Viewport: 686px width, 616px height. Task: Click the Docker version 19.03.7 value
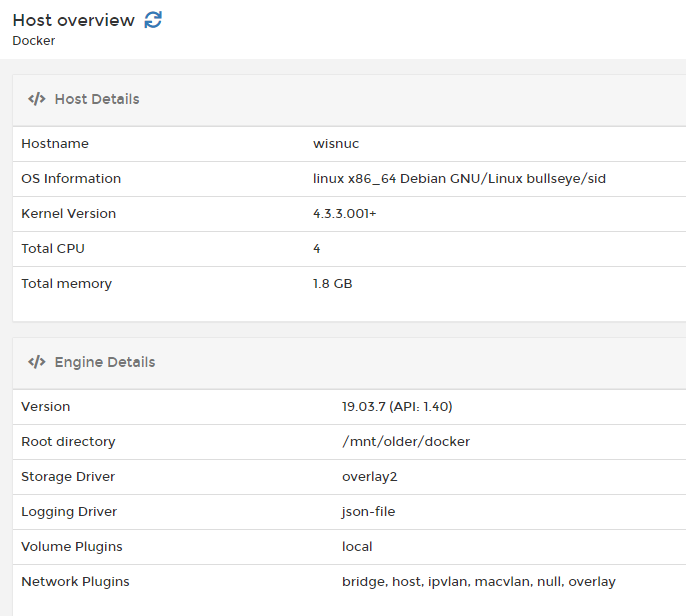(397, 407)
